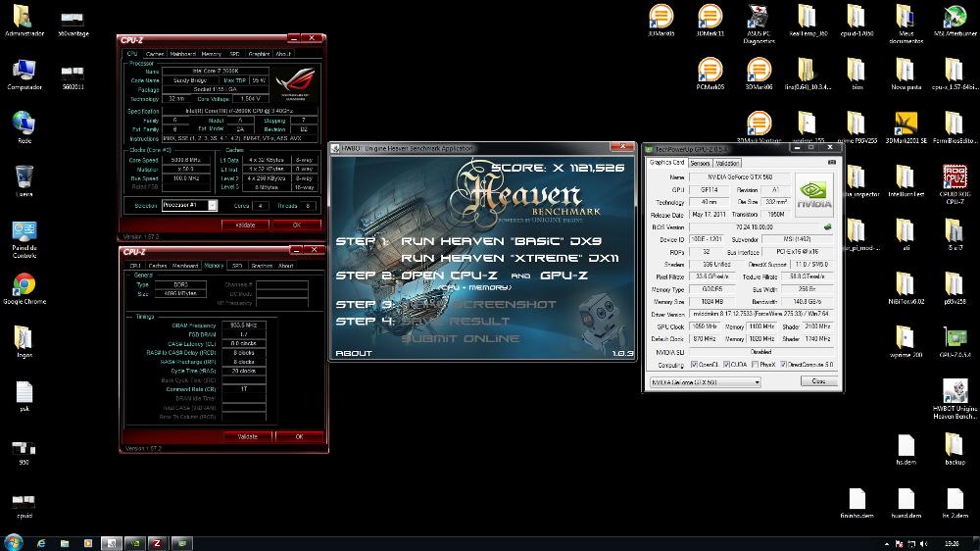Click the GPU clock value field 1050 MHz
This screenshot has height=551, width=980.
click(705, 326)
